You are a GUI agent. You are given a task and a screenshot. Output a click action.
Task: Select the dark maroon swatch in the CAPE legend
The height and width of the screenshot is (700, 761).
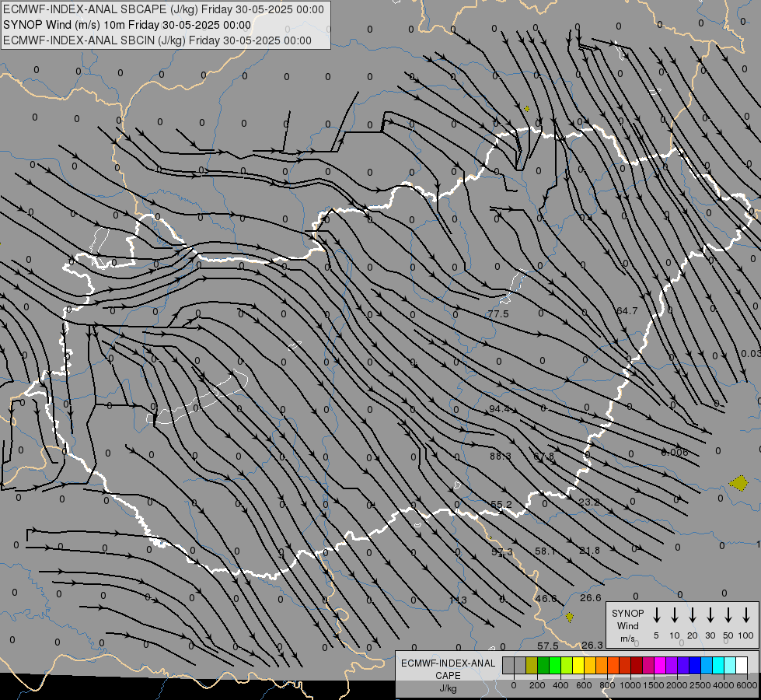click(637, 665)
